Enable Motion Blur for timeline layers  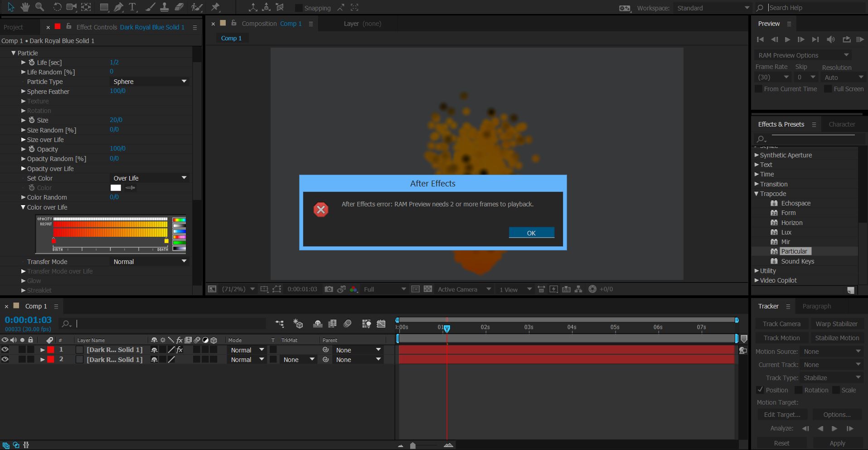click(348, 323)
